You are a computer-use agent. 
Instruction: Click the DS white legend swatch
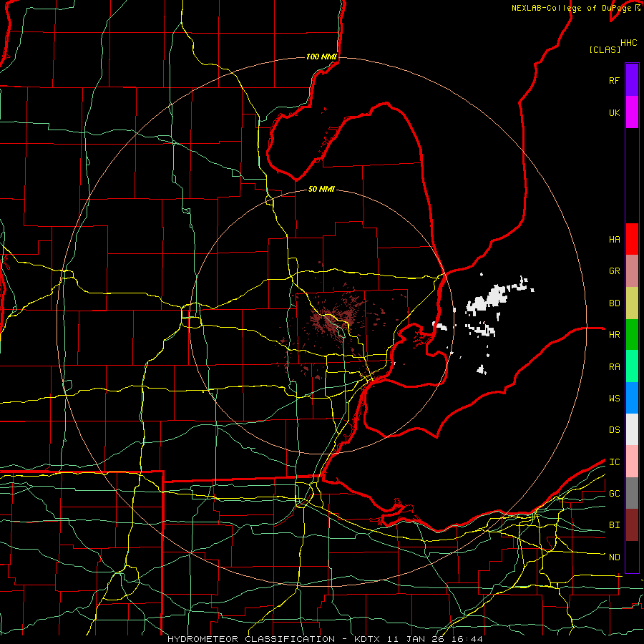click(x=632, y=429)
